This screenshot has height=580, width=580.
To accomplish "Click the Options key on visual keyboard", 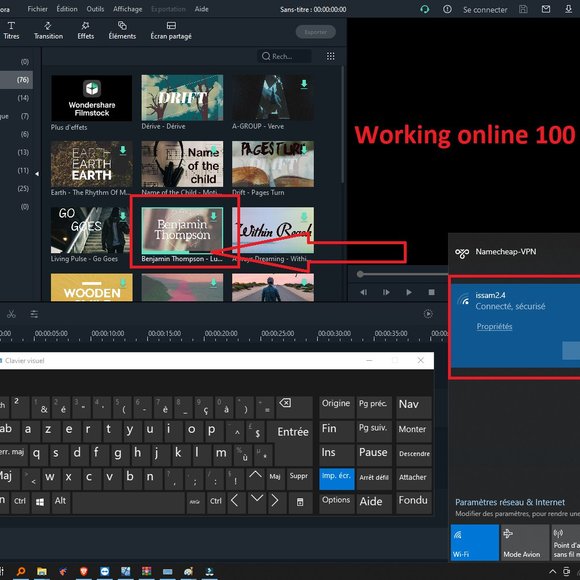I will (336, 502).
